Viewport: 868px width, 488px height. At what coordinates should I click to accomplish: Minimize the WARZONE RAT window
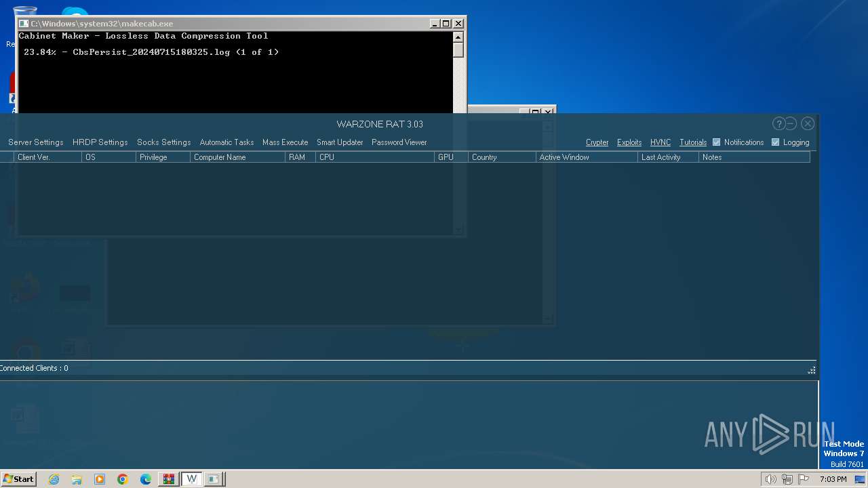(x=791, y=123)
